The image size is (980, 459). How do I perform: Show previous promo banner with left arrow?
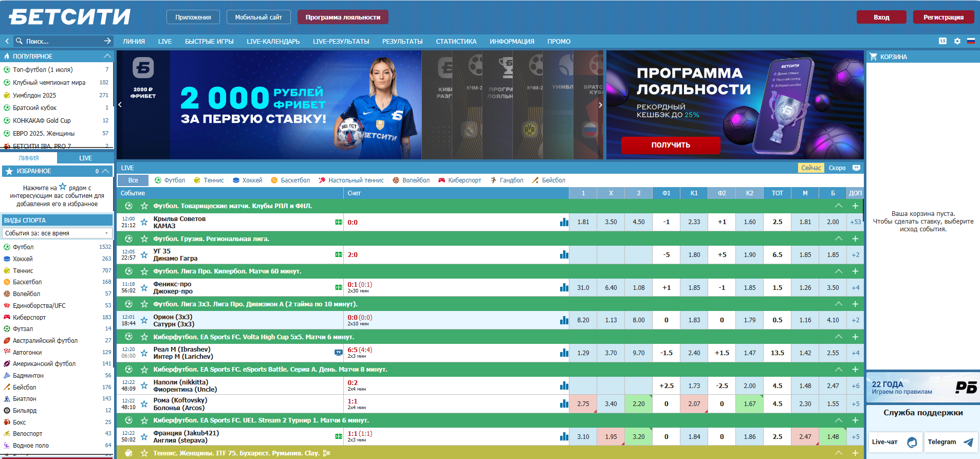tap(120, 105)
